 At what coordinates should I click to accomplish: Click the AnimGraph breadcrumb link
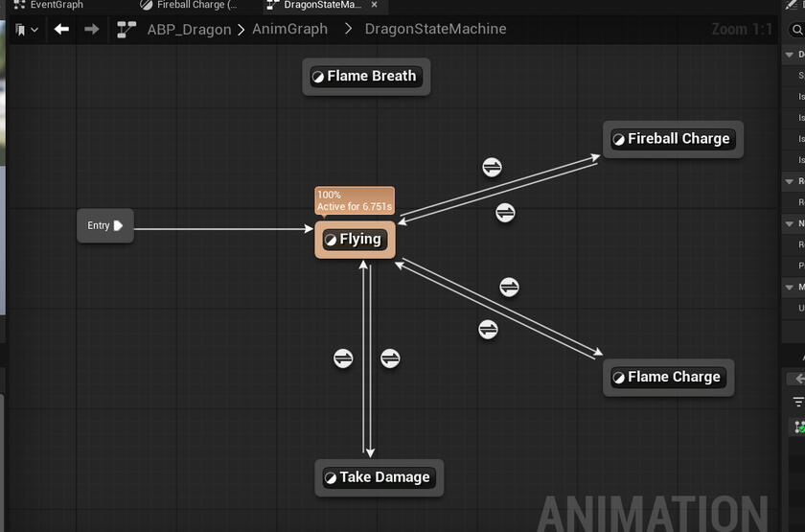289,30
